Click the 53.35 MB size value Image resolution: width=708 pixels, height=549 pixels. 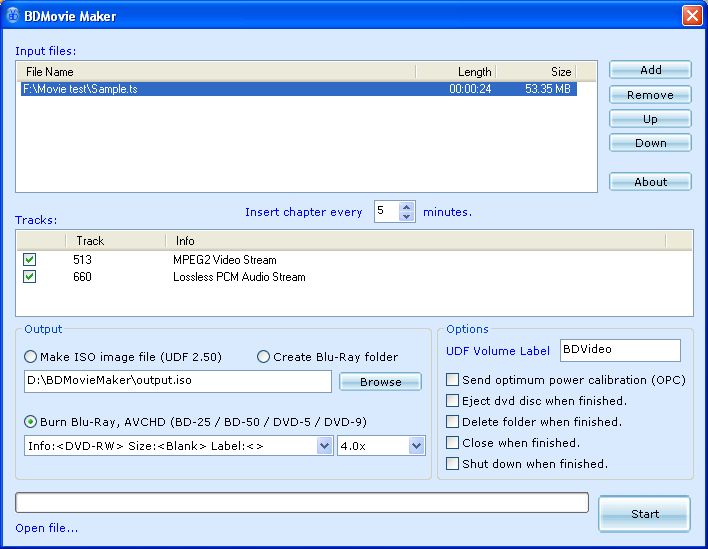tap(547, 89)
